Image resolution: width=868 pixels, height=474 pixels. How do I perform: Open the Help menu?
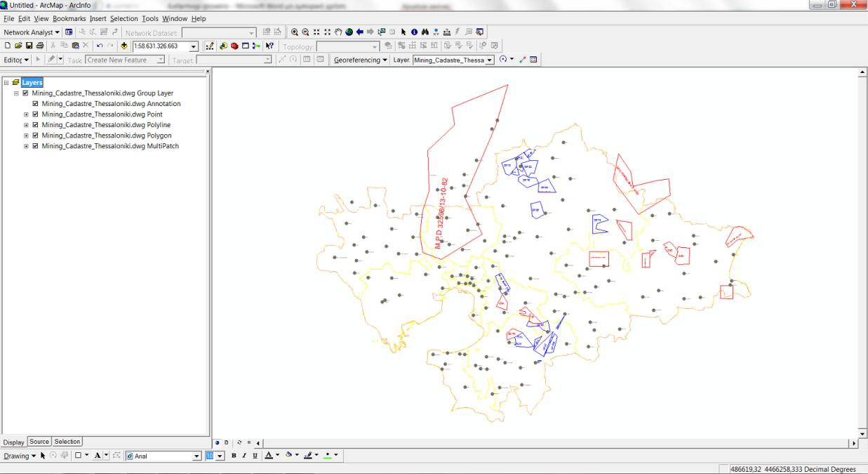tap(199, 18)
